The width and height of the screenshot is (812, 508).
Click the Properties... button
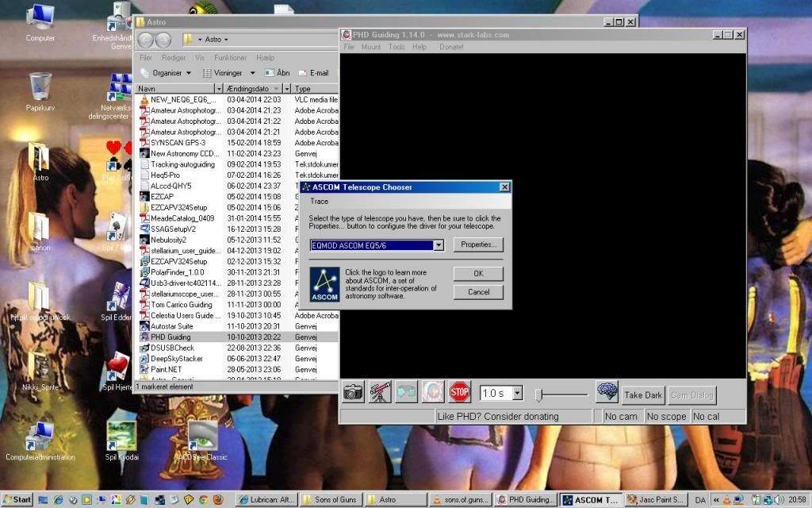pyautogui.click(x=478, y=244)
